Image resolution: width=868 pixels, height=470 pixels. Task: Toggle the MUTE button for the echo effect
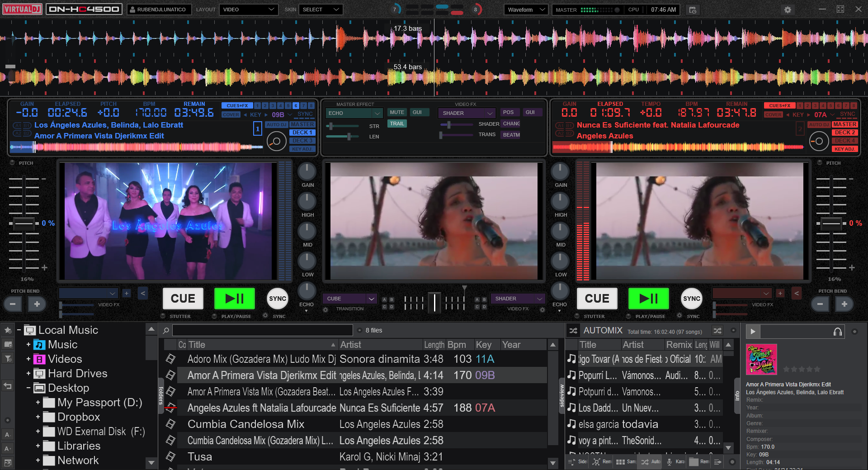pyautogui.click(x=396, y=112)
